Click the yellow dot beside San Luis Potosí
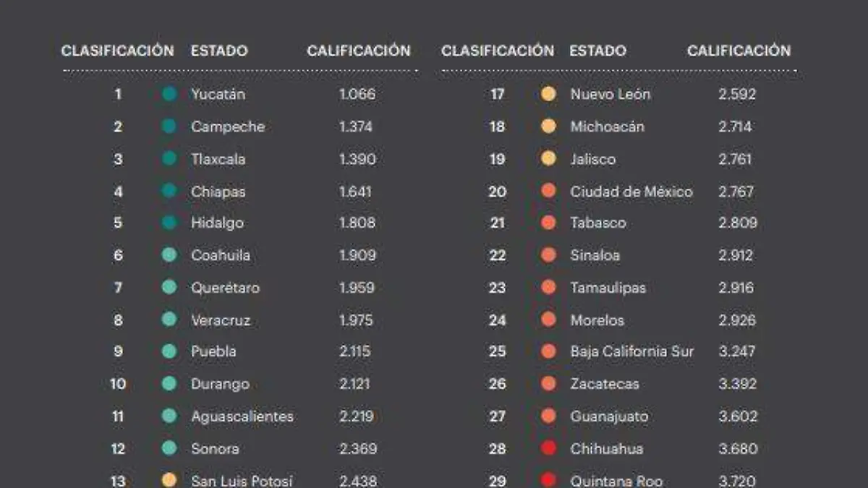This screenshot has width=868, height=488. (169, 480)
